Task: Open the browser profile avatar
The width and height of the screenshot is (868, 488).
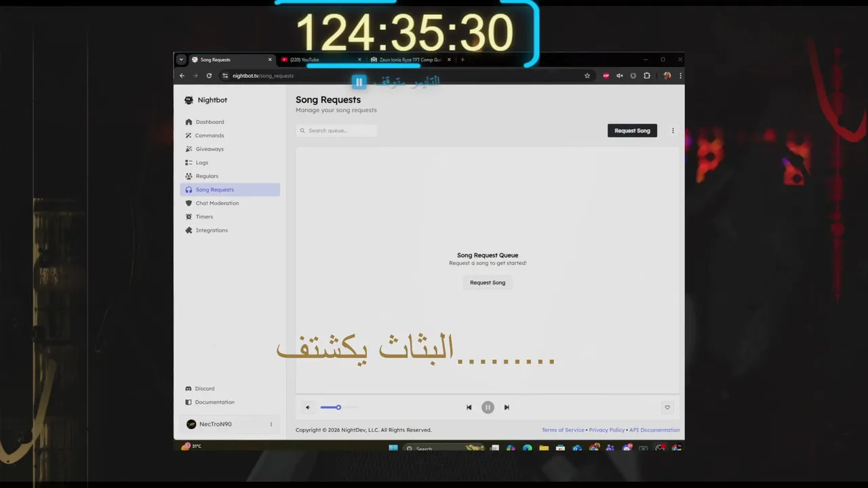Action: [667, 76]
